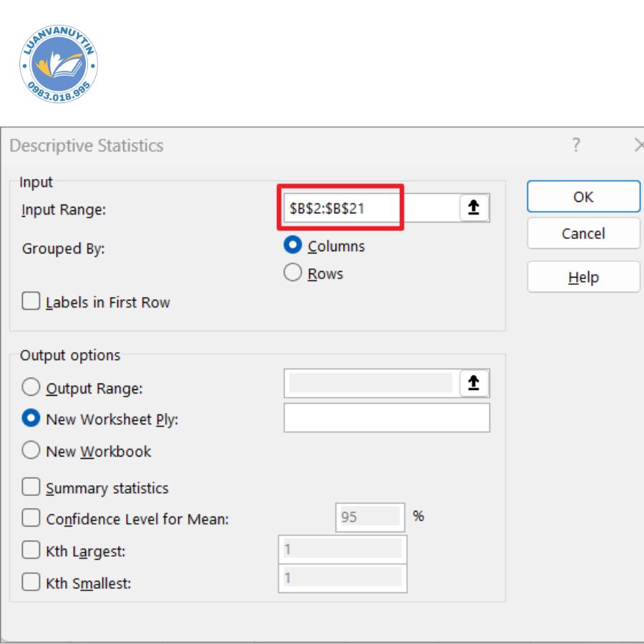Screen dimensions: 644x644
Task: Choose the Output Range option
Action: click(31, 388)
